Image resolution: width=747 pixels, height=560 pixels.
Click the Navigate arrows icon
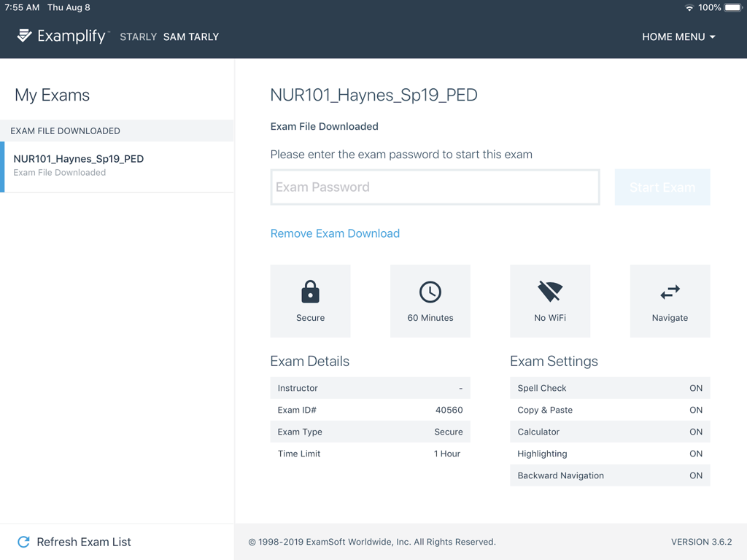coord(669,291)
